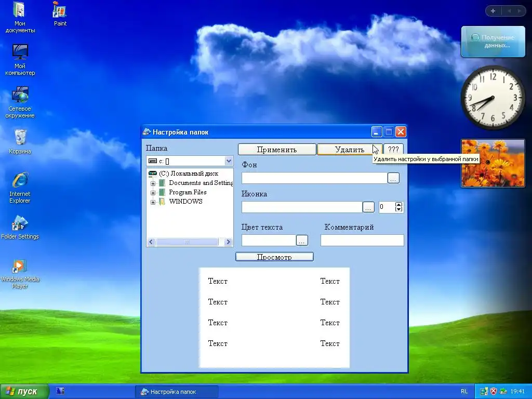Image resolution: width=532 pixels, height=399 pixels.
Task: Expand the Program Files tree node
Action: [153, 193]
